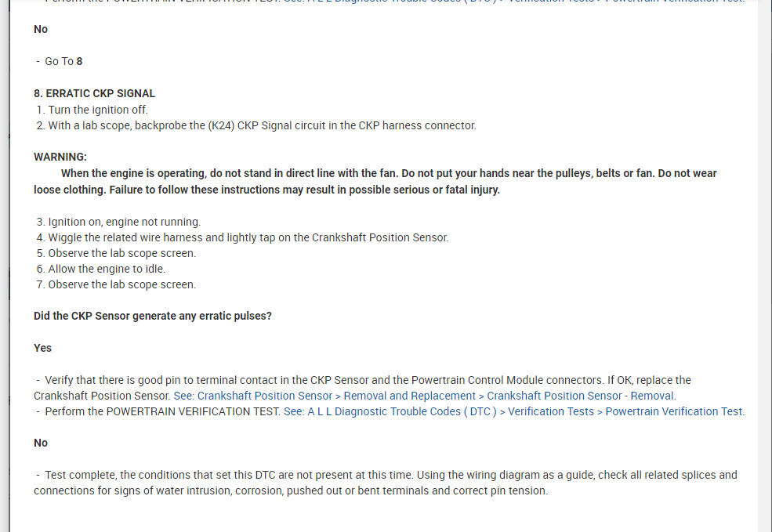Open the bottom Powertrain Verification Test link
The height and width of the screenshot is (532, 772).
coord(513,411)
